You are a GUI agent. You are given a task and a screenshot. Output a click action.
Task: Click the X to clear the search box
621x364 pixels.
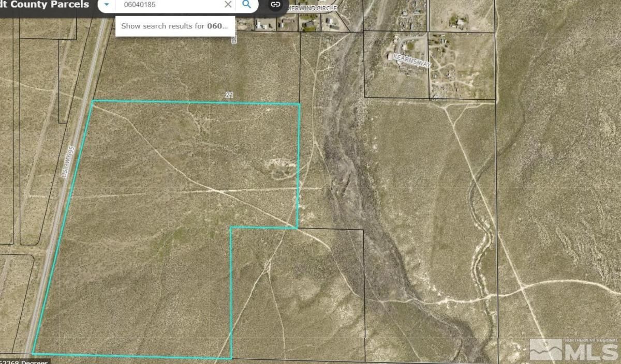[228, 4]
